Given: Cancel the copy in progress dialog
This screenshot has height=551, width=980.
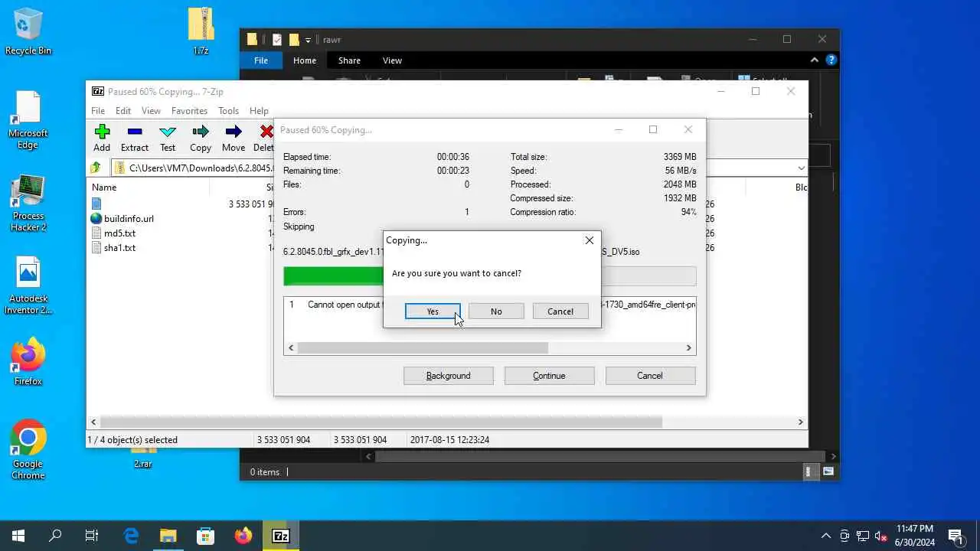Looking at the screenshot, I should pyautogui.click(x=650, y=376).
